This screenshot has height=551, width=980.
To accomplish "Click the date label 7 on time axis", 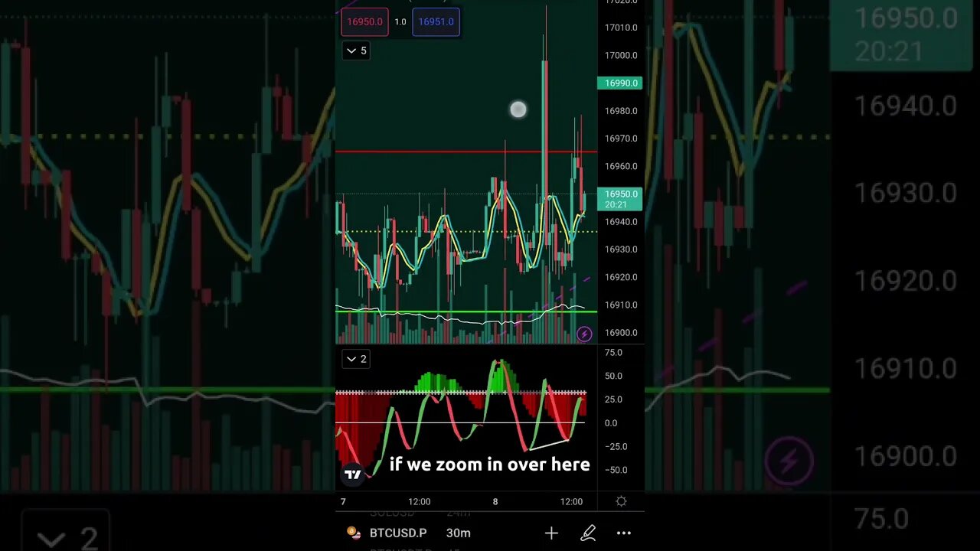I will click(x=343, y=501).
